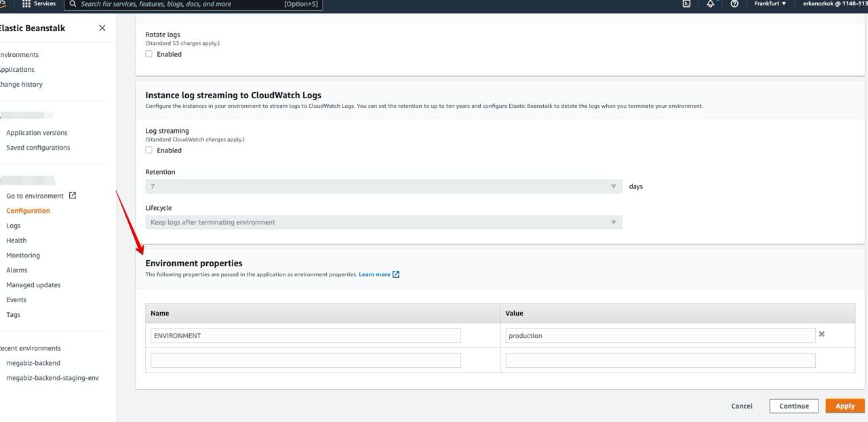The width and height of the screenshot is (868, 422).
Task: Open megabiz-backend-staging-env recent environment
Action: point(52,378)
